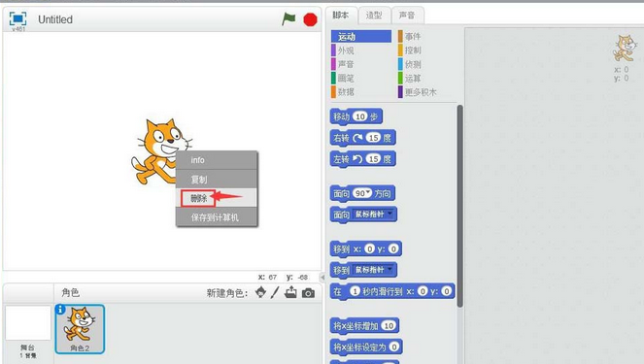
Task: Click the red stop sign button
Action: pyautogui.click(x=310, y=19)
